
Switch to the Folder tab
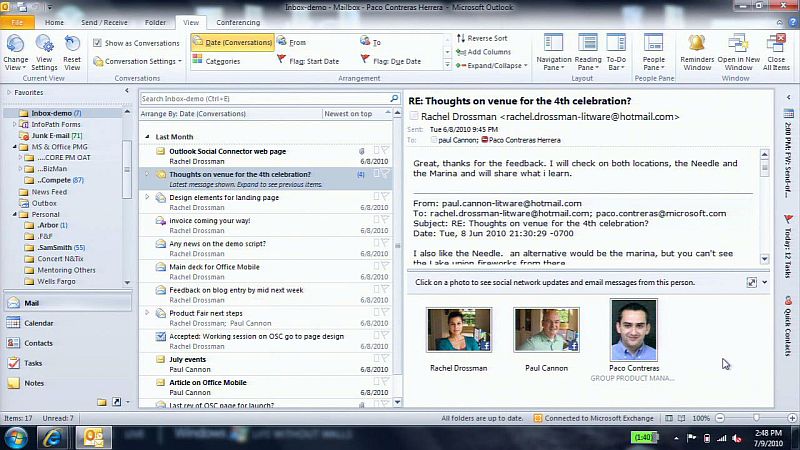coord(155,22)
